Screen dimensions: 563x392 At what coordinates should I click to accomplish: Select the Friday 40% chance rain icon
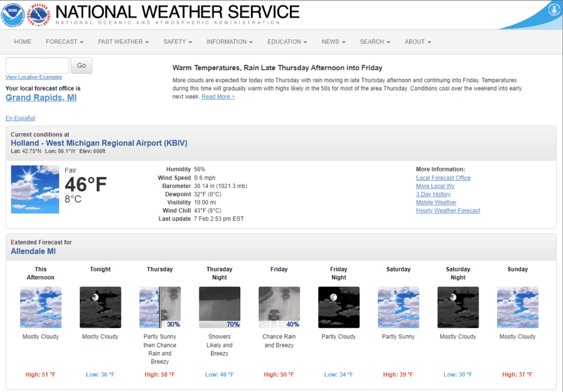tap(279, 307)
